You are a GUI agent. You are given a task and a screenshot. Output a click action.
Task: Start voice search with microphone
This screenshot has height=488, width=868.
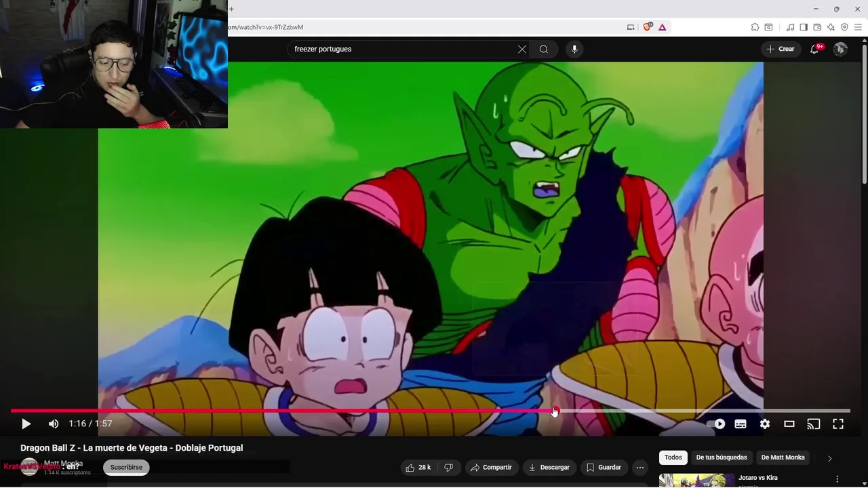pyautogui.click(x=574, y=49)
